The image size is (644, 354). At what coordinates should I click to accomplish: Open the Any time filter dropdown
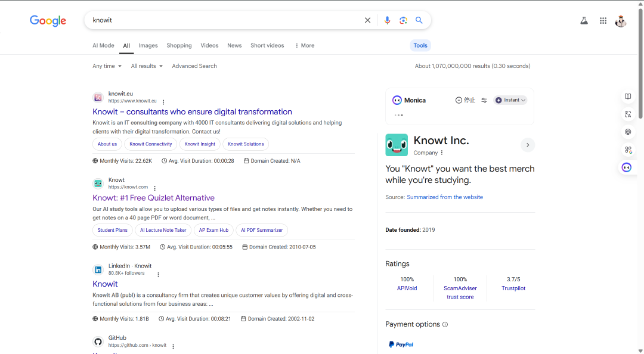coord(107,66)
